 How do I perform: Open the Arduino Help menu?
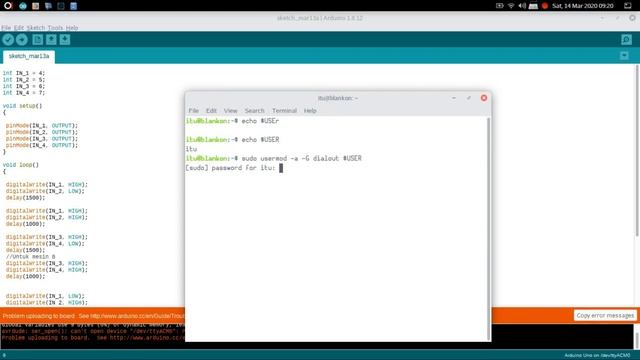point(72,28)
